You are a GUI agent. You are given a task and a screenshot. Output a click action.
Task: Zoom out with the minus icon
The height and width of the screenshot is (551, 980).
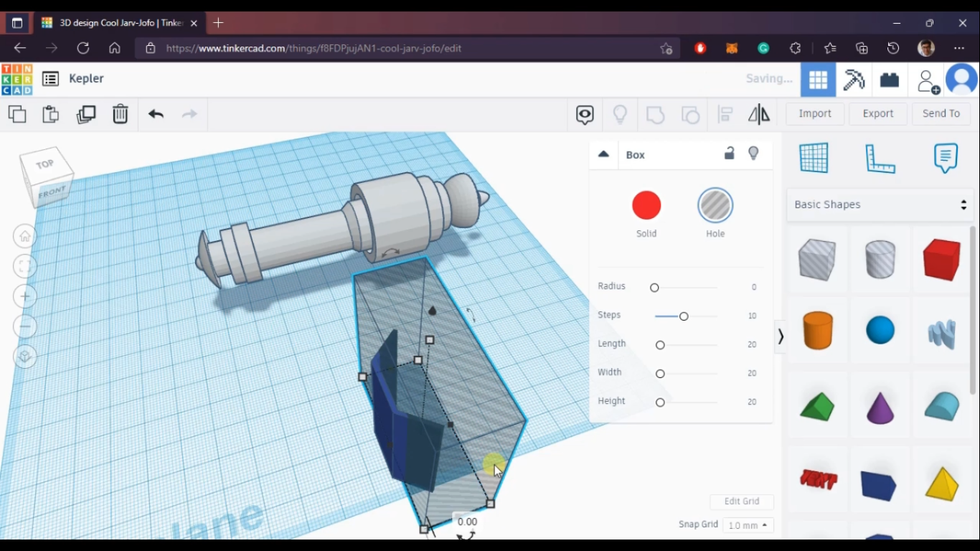click(25, 326)
